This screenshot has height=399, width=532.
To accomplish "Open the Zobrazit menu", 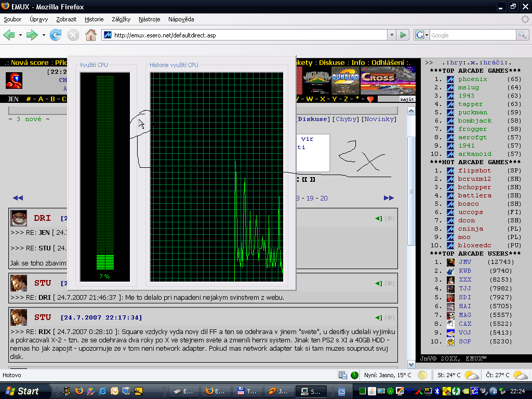I will click(x=66, y=19).
